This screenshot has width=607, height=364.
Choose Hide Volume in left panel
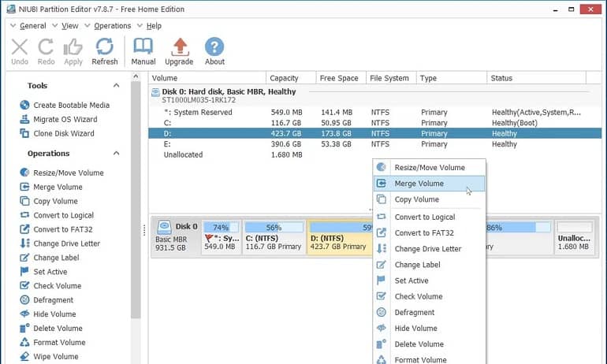(47, 314)
